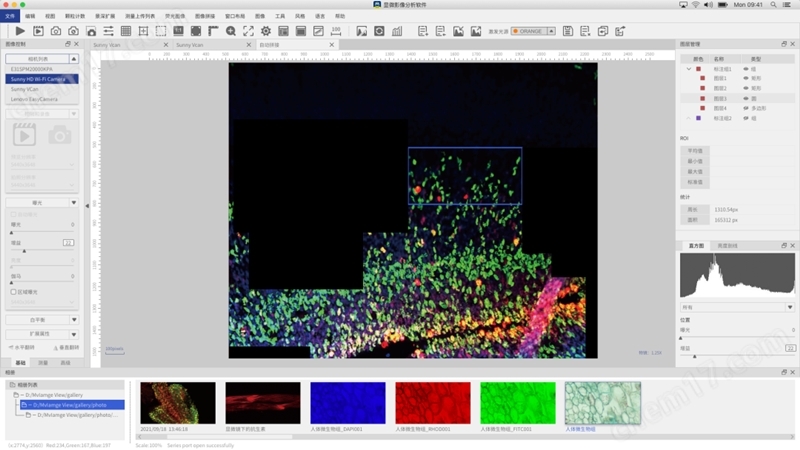Select Sunny Vcan in camera list
Viewport: 800px width, 450px height.
tap(25, 89)
